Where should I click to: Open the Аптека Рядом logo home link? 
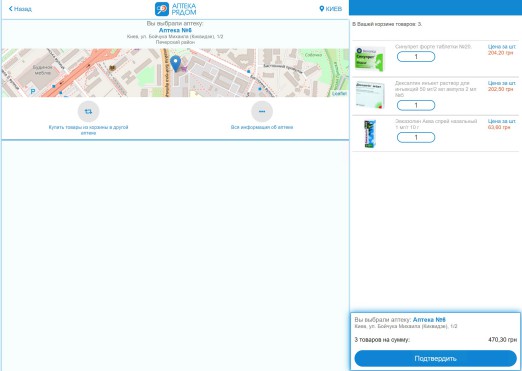[x=176, y=9]
